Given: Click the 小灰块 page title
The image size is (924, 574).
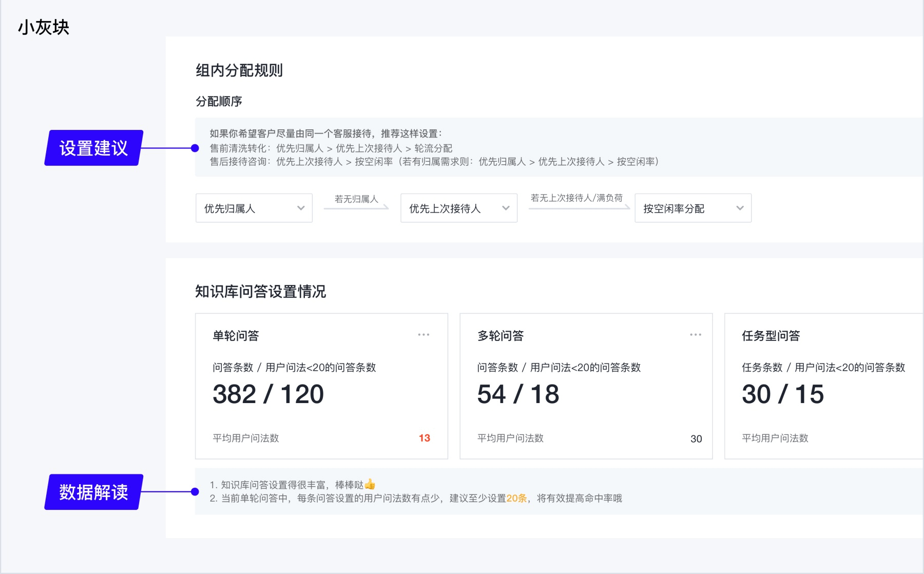Looking at the screenshot, I should click(44, 27).
